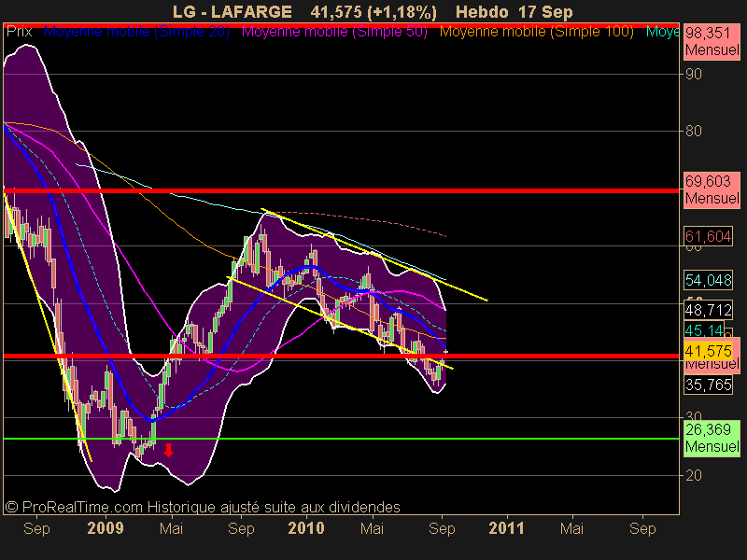Viewport: 747px width, 560px height.
Task: Click the 54,048 price label
Action: 708,280
